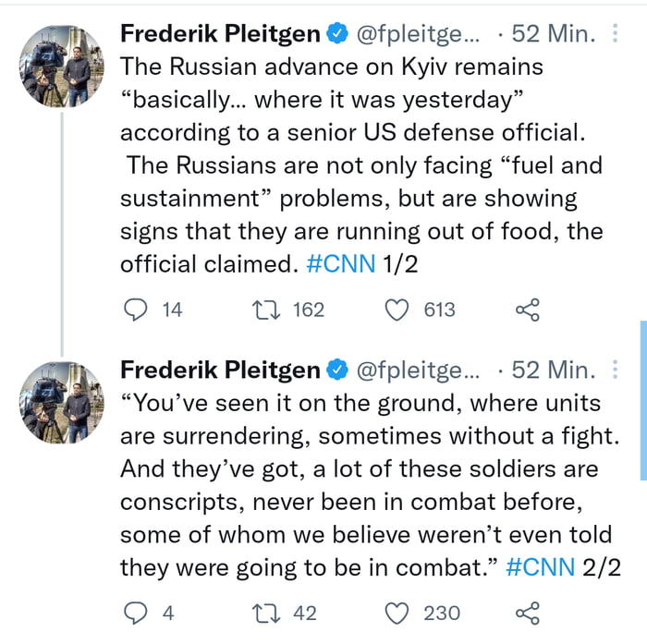Like the second tweet with 230 likes
Image resolution: width=647 pixels, height=644 pixels.
tap(397, 613)
